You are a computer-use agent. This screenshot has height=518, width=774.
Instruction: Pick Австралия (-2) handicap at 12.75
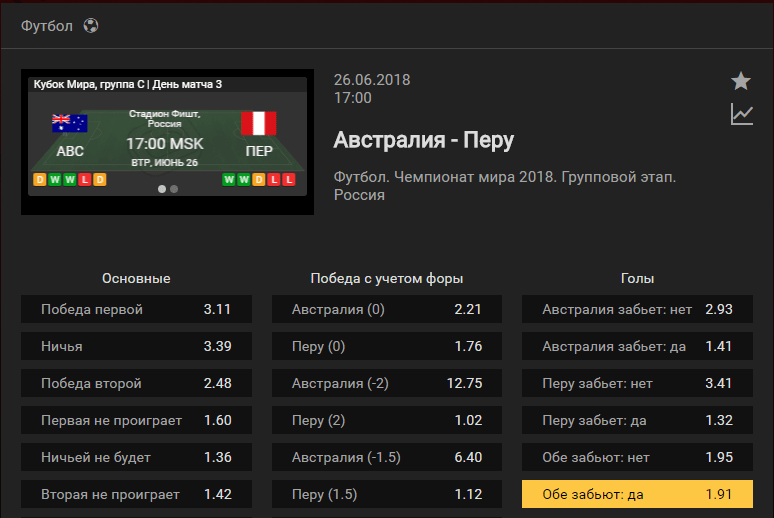(x=387, y=383)
